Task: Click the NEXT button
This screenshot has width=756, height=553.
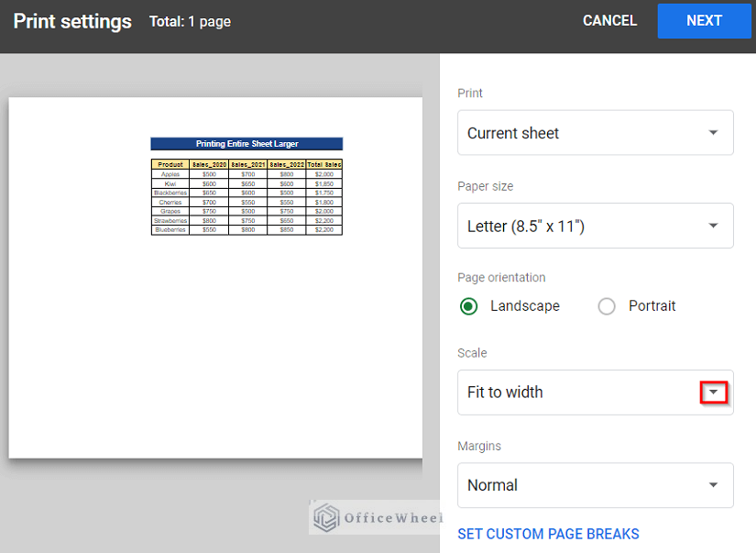Action: (704, 20)
